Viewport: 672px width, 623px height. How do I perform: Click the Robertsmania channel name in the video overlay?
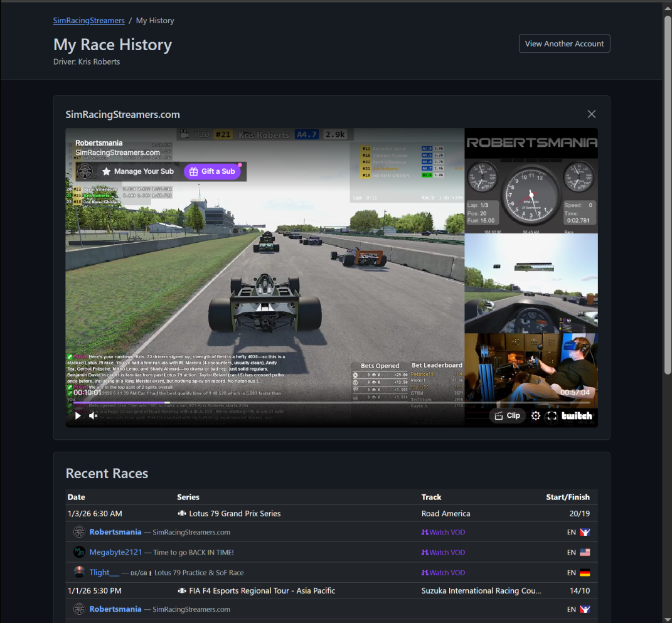99,143
